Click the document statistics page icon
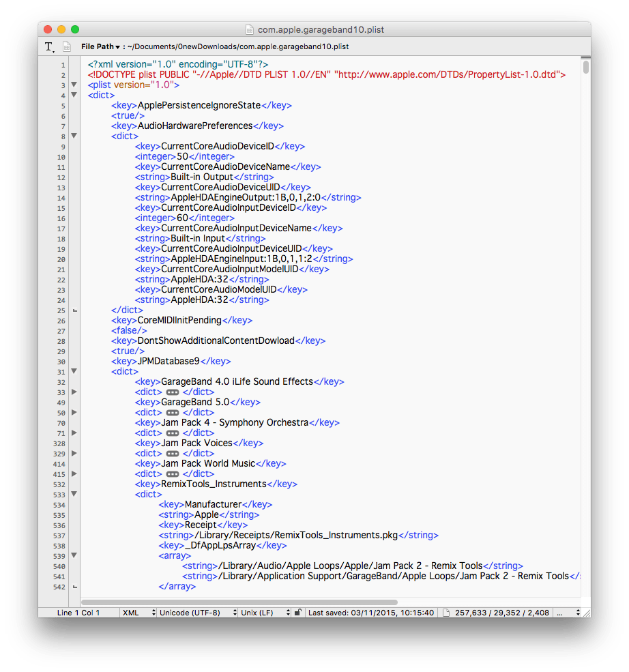The height and width of the screenshot is (672, 629). pyautogui.click(x=447, y=613)
